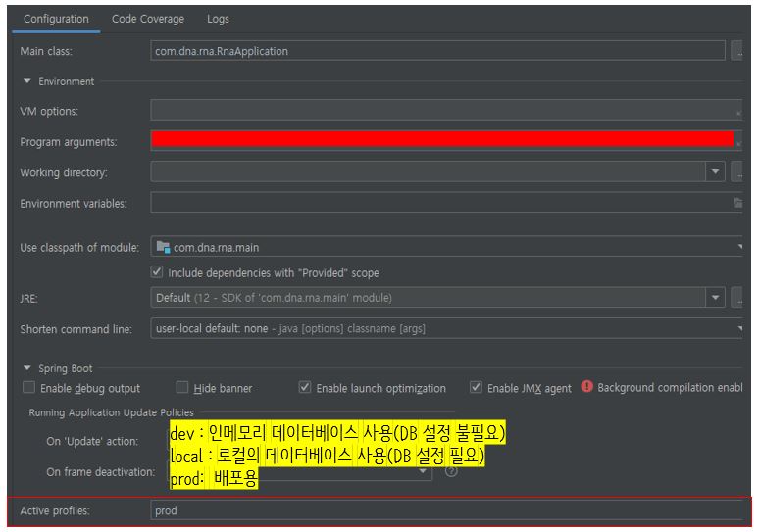Screen dimensions: 759x532
Task: Enable debug output checkbox
Action: point(29,387)
